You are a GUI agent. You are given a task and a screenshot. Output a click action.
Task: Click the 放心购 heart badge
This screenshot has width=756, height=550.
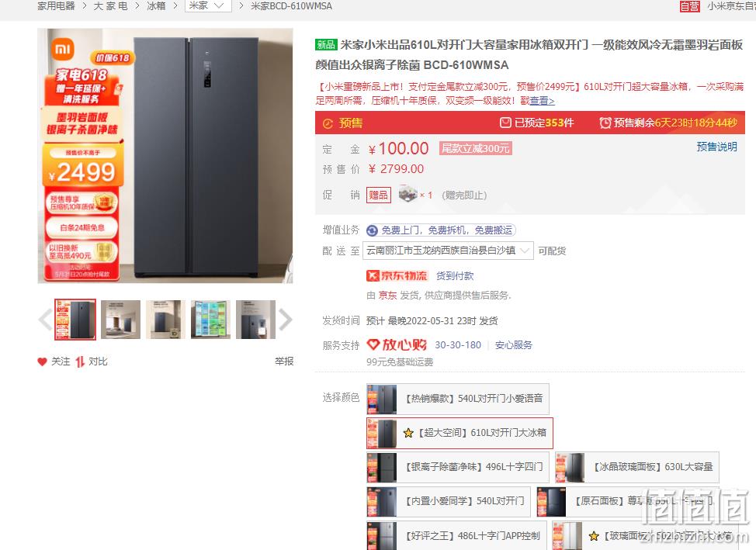(397, 344)
